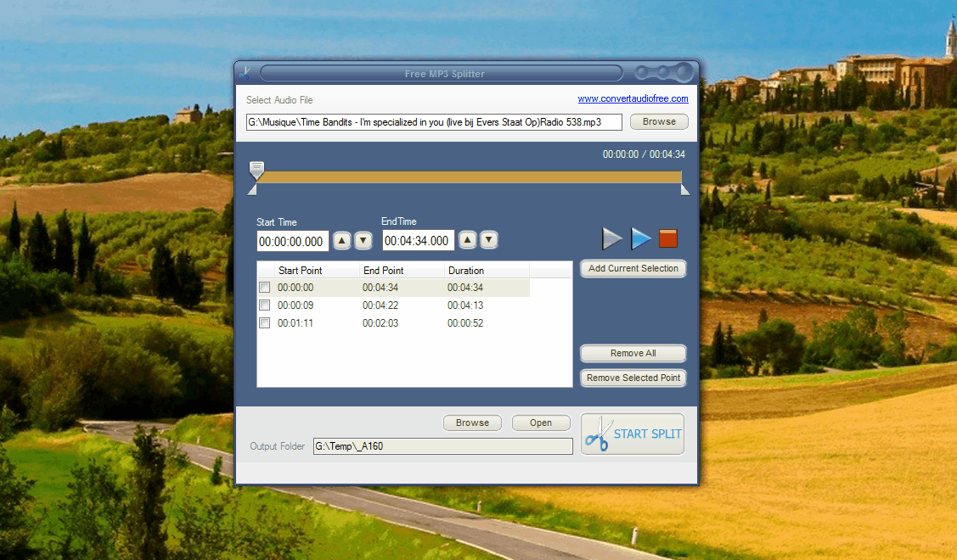957x560 pixels.
Task: Decrease Start Time with down arrow
Action: click(363, 240)
